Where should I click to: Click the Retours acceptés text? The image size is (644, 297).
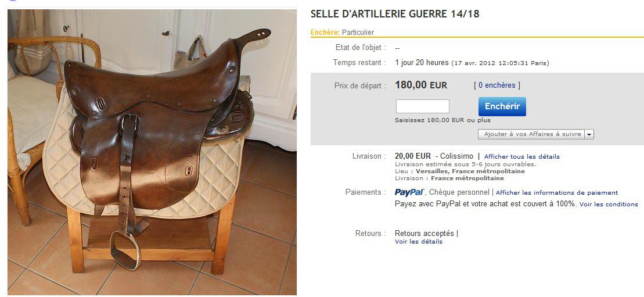click(424, 233)
